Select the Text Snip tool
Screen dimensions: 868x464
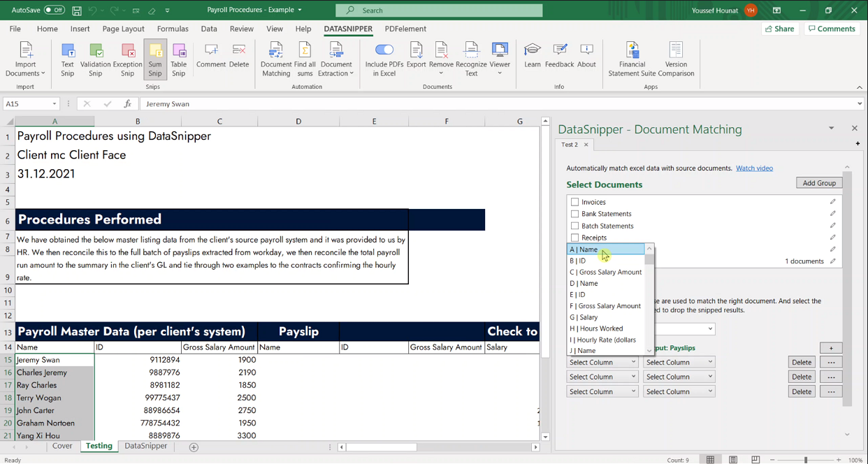tap(67, 59)
